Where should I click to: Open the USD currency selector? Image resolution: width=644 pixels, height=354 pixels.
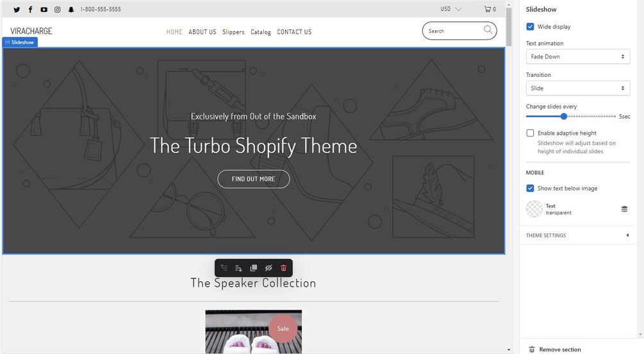tap(451, 9)
